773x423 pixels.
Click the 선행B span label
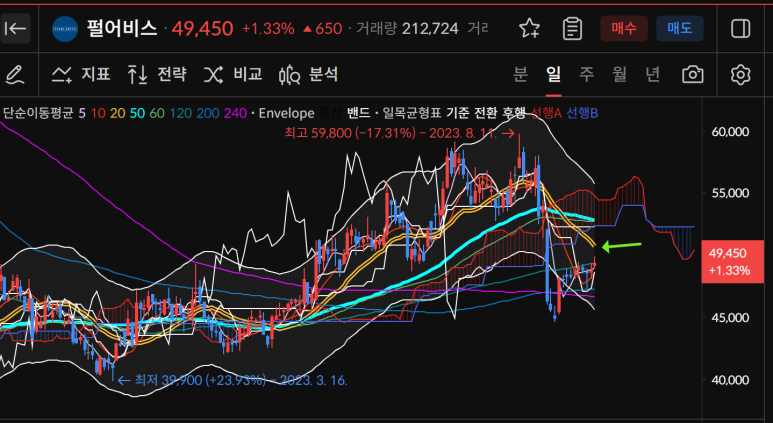click(x=582, y=113)
